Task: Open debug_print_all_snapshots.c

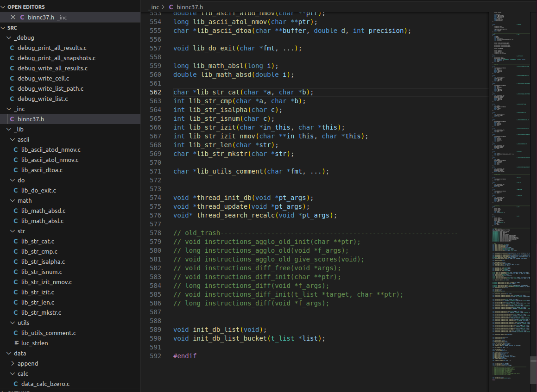Action: (57, 58)
